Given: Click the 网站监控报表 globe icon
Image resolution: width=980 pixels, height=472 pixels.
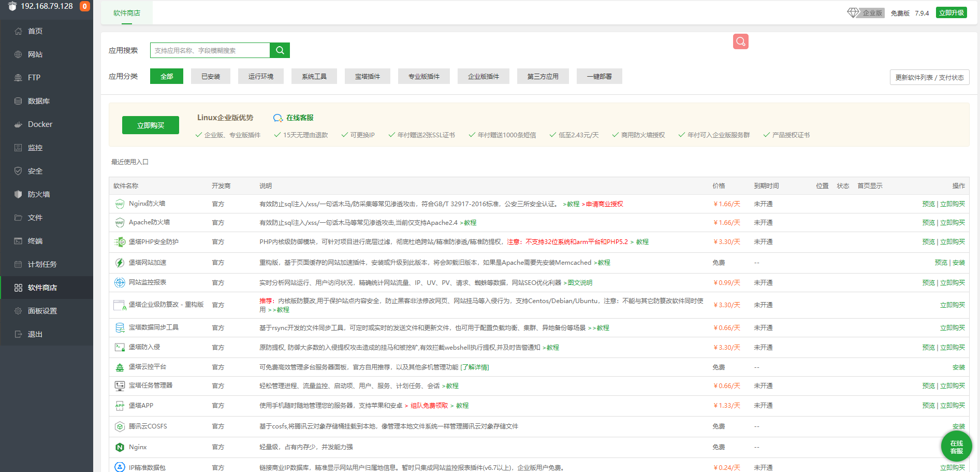Looking at the screenshot, I should [x=120, y=282].
